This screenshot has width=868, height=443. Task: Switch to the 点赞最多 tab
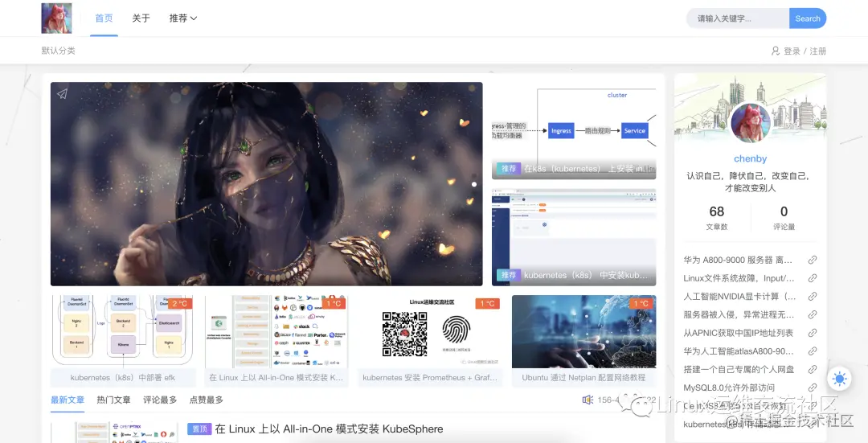(207, 400)
